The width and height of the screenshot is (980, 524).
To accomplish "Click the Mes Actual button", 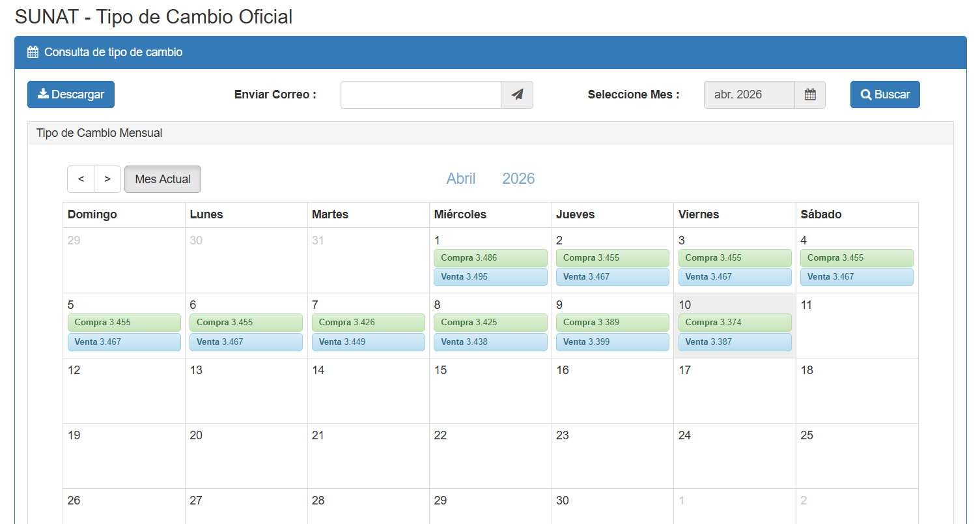I will pos(163,179).
